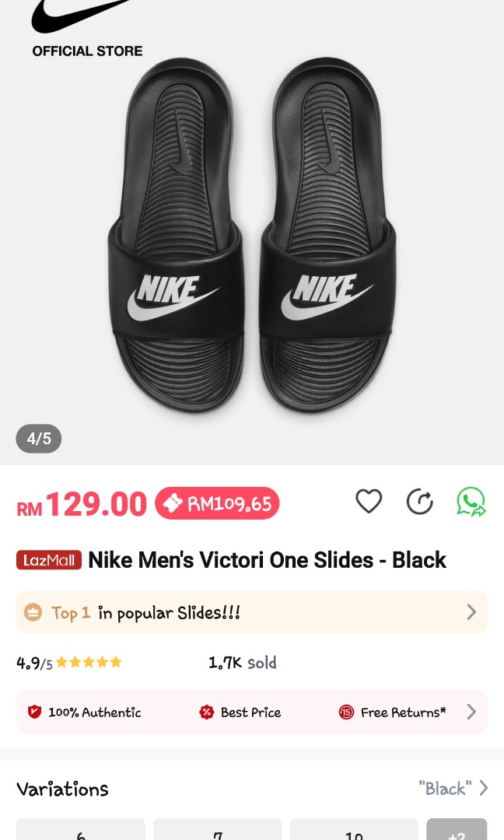Viewport: 504px width, 840px height.
Task: Select size 7 variation
Action: (x=217, y=834)
